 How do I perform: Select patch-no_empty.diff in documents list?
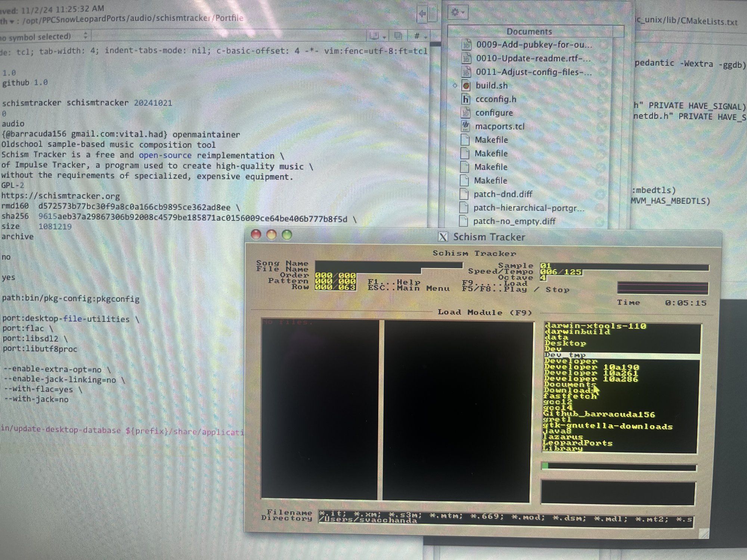tap(514, 221)
